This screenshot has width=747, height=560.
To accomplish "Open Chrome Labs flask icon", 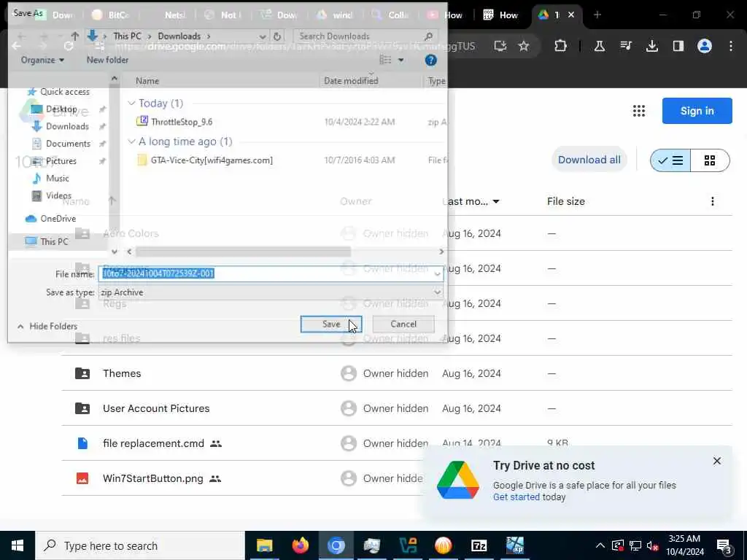I will tap(600, 46).
